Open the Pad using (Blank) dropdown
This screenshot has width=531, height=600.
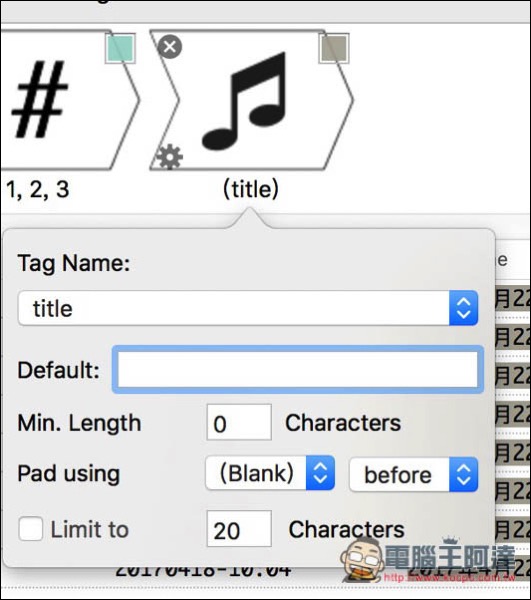(x=270, y=473)
